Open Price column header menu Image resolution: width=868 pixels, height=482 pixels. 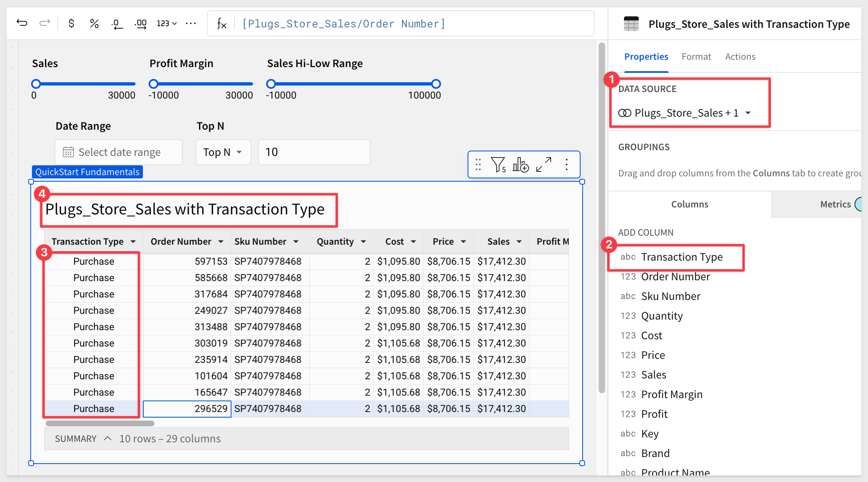pyautogui.click(x=463, y=242)
